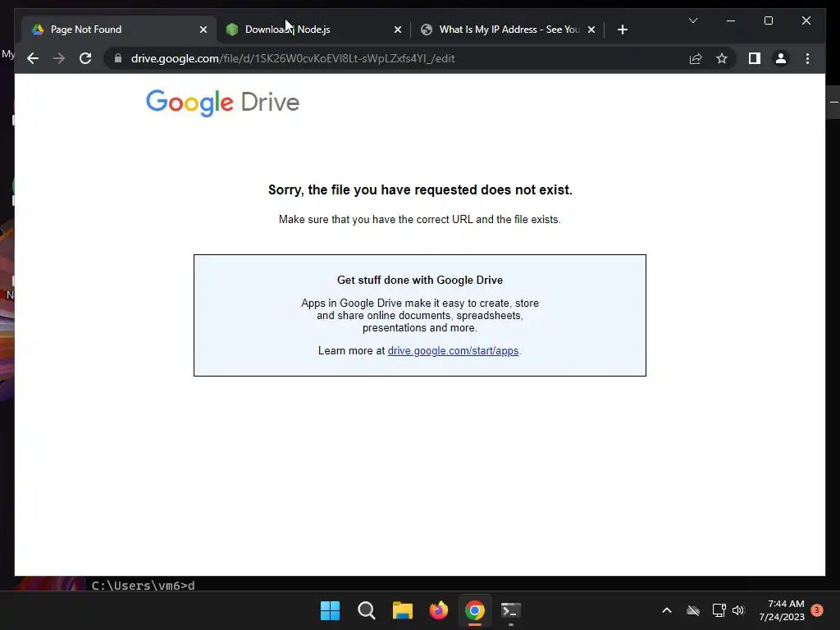View site information via lock icon
This screenshot has height=630, width=840.
tap(118, 58)
